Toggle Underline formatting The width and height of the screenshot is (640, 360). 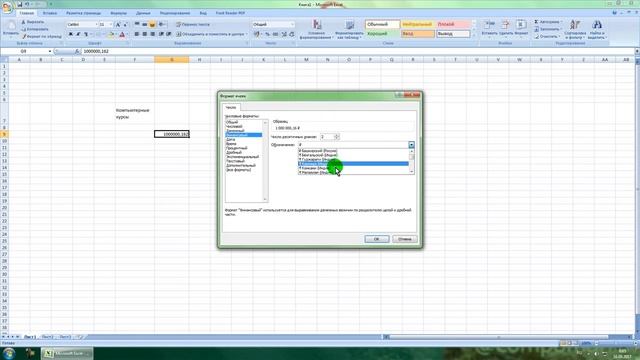tap(86, 34)
